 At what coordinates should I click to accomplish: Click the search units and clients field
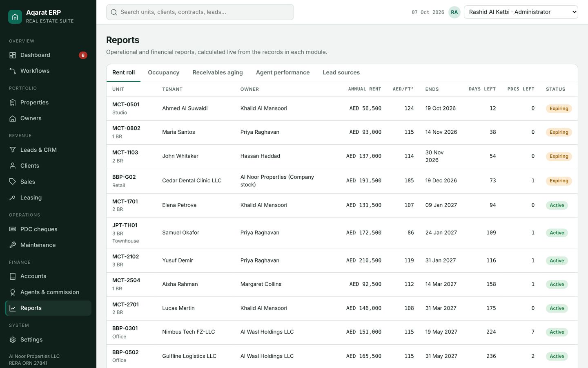tap(200, 12)
